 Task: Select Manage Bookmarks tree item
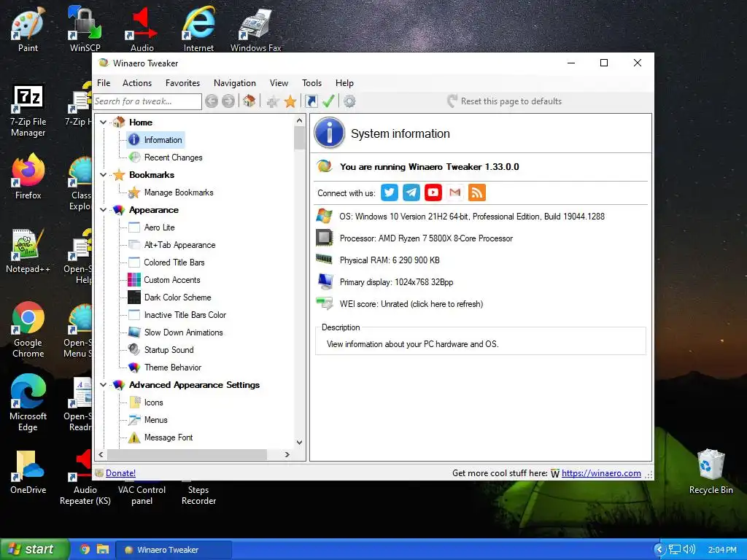click(179, 192)
